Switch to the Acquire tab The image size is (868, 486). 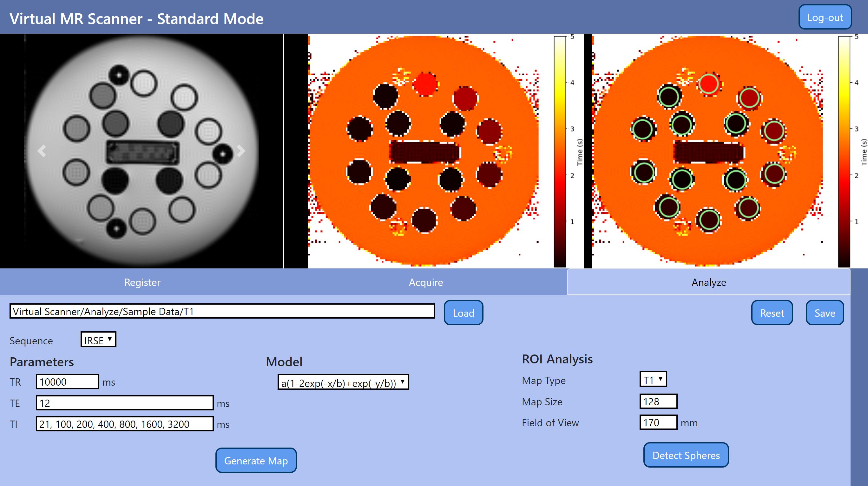[x=425, y=282]
